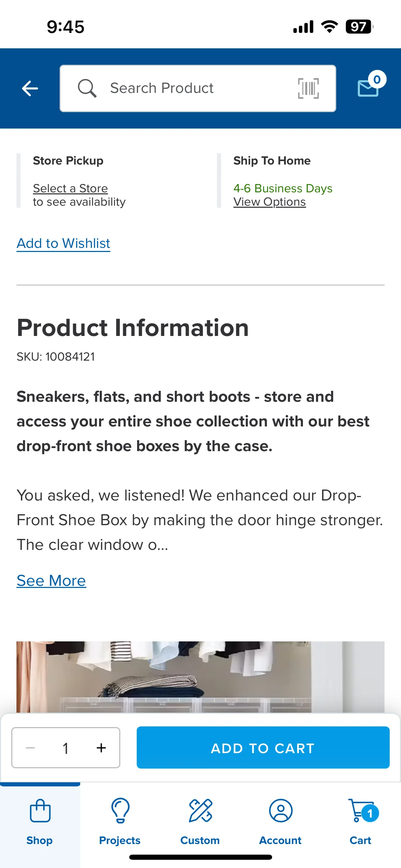Tap the back arrow icon
The height and width of the screenshot is (868, 401).
pos(30,88)
